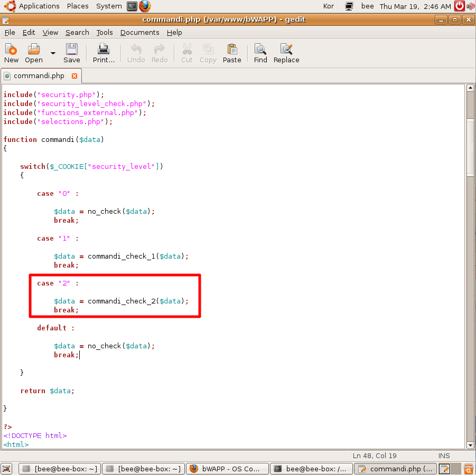This screenshot has width=476, height=475.
Task: Click the 'case "1" :' line
Action: tap(58, 239)
